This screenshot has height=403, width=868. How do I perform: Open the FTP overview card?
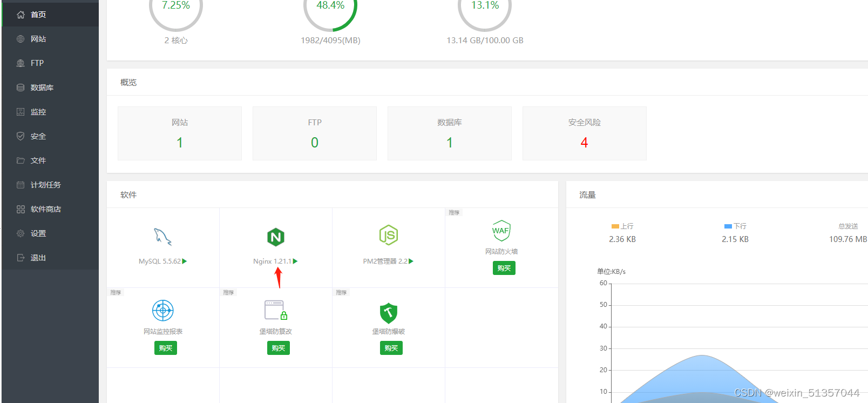click(315, 133)
